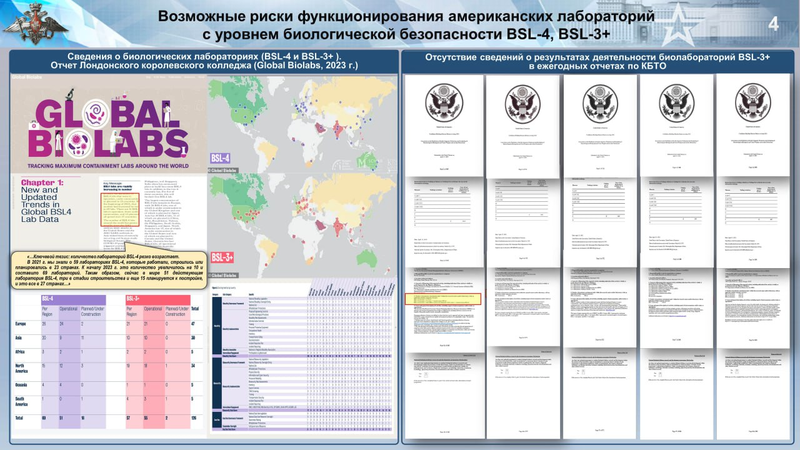Click the army star logo in the header
800x450 pixels.
[678, 23]
